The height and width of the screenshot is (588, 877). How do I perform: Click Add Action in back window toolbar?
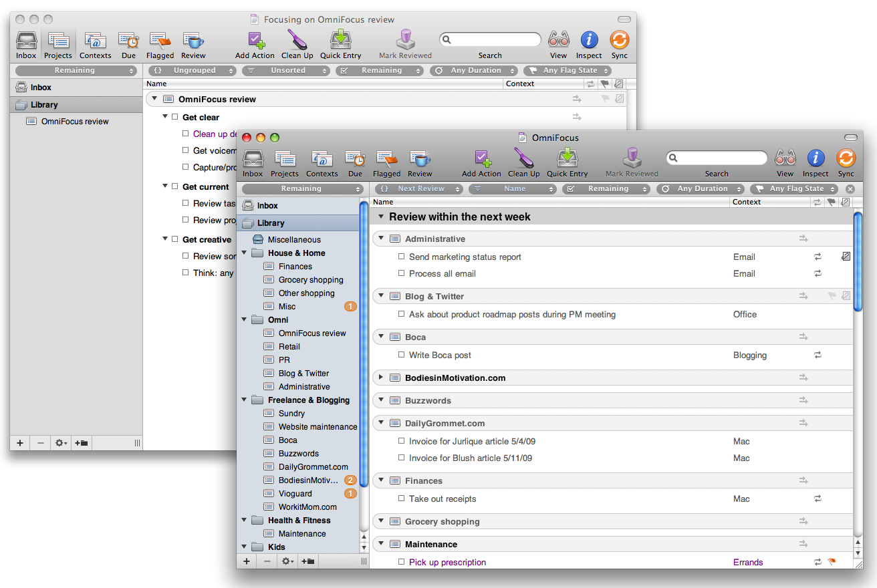(x=255, y=44)
